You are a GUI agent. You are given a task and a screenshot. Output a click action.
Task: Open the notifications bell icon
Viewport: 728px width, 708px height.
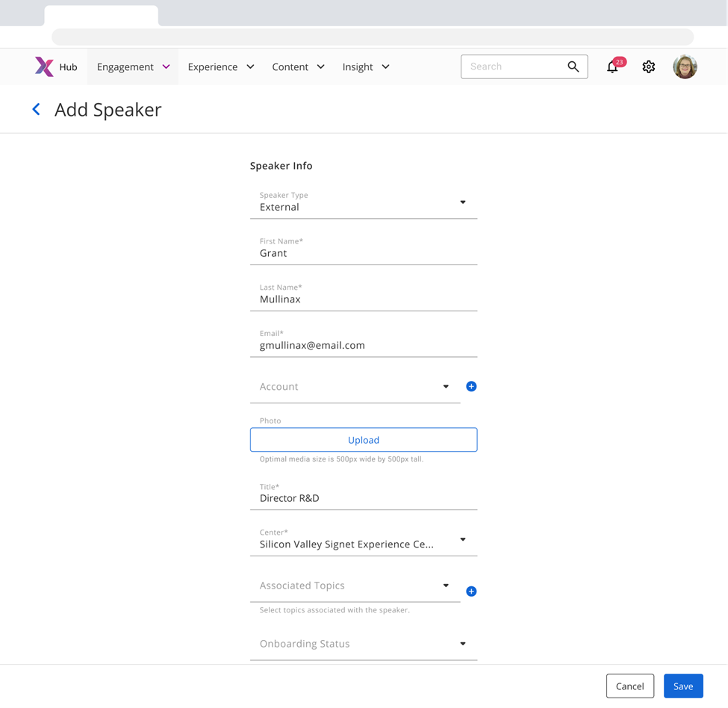click(612, 67)
